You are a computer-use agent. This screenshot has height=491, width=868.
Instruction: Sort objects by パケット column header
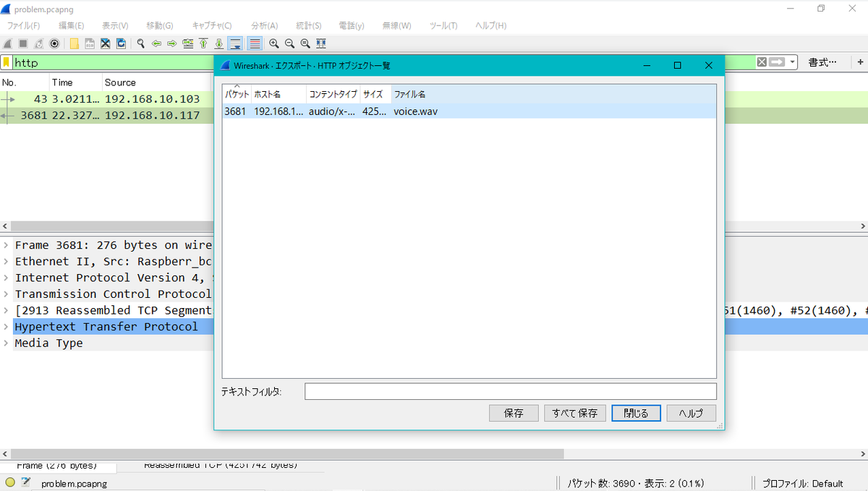pyautogui.click(x=237, y=94)
